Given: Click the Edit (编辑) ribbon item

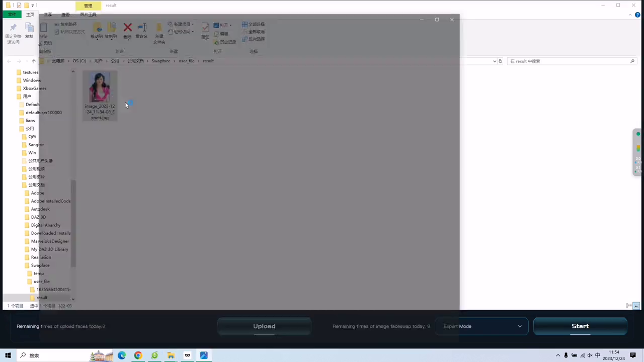Looking at the screenshot, I should point(221,34).
